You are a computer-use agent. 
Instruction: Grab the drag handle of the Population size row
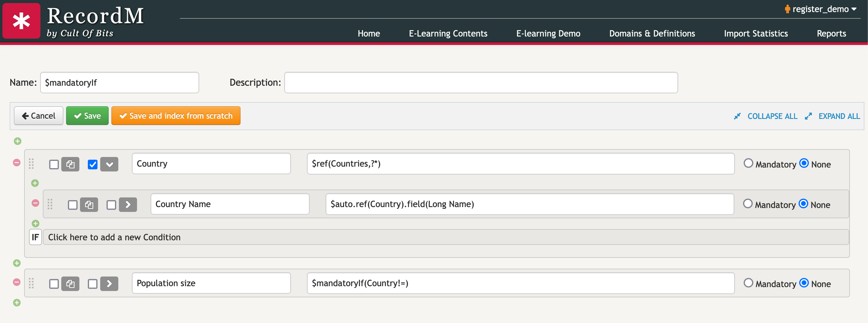pyautogui.click(x=31, y=283)
